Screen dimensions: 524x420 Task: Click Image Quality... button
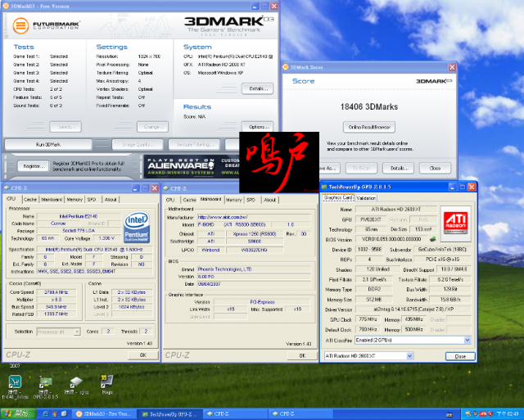(x=138, y=144)
